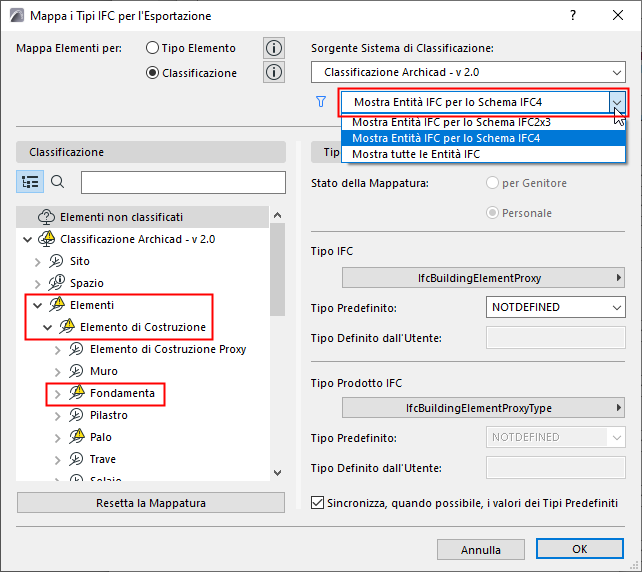Expand the Fondamenta tree node
642x572 pixels.
coord(57,394)
